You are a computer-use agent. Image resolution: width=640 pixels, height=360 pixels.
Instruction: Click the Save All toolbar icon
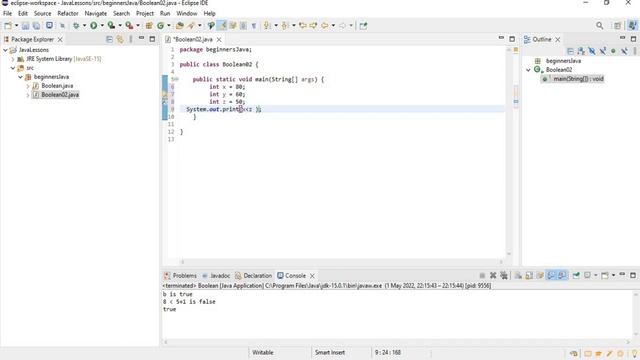36,25
